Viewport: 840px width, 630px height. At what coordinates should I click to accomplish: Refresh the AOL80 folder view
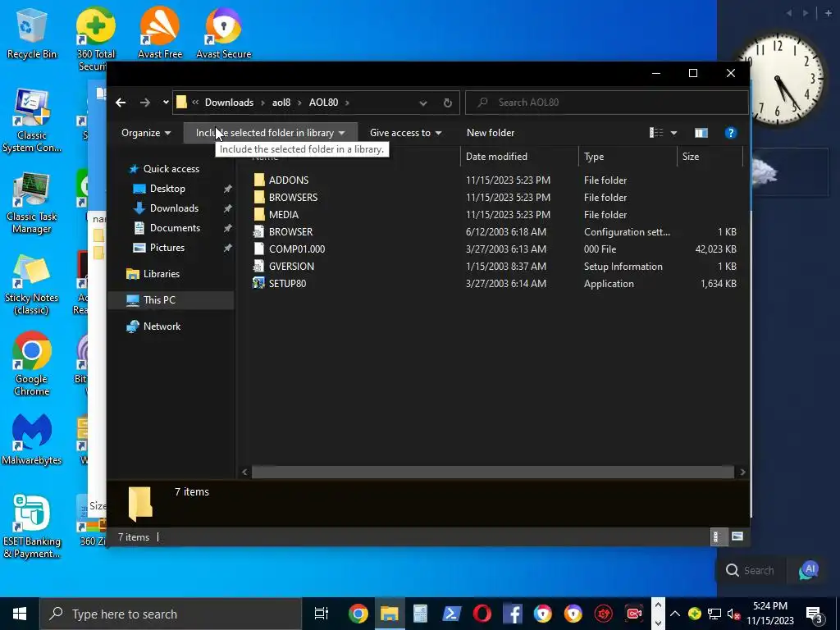[447, 103]
